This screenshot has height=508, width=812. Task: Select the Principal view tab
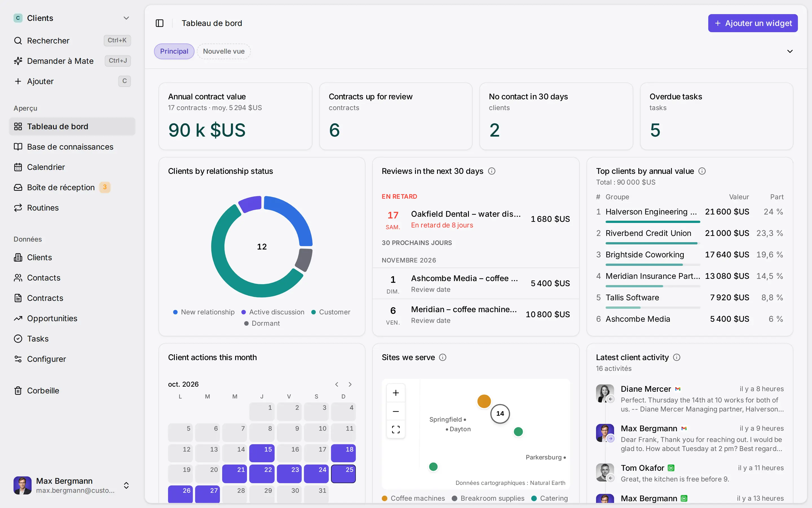tap(174, 51)
